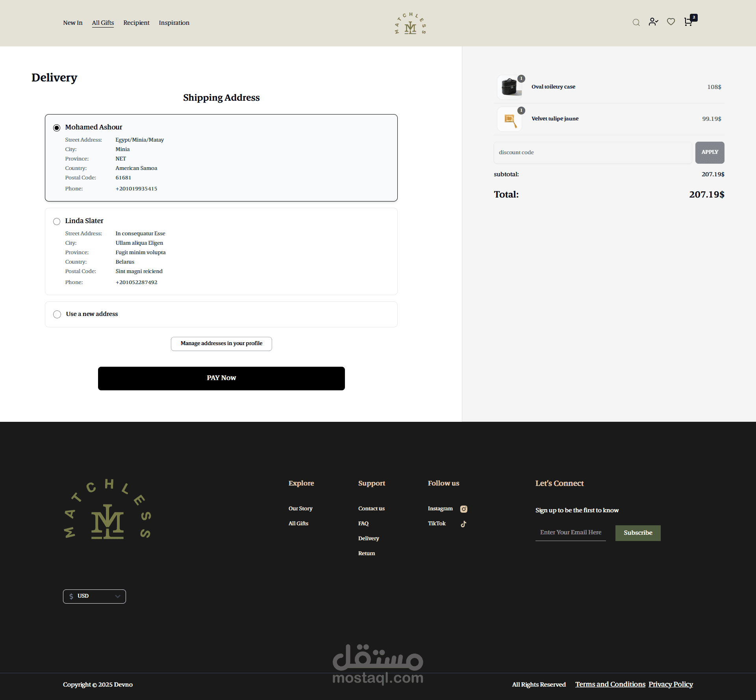
Task: Select the Linda Slater address radio button
Action: click(x=57, y=222)
